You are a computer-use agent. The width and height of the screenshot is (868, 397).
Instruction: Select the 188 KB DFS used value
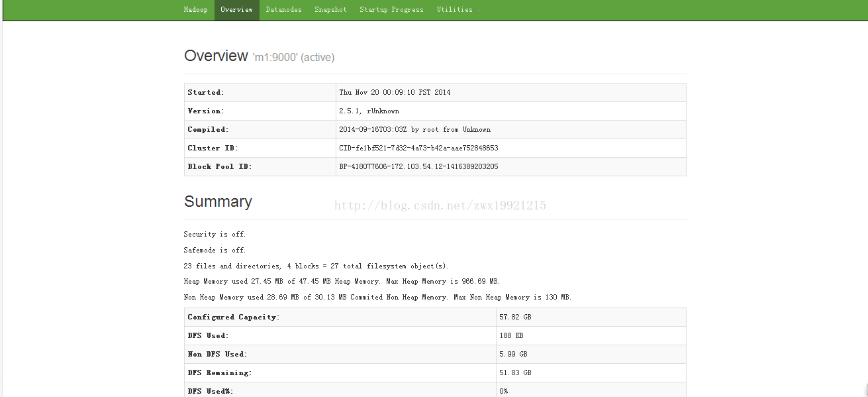[x=511, y=335]
